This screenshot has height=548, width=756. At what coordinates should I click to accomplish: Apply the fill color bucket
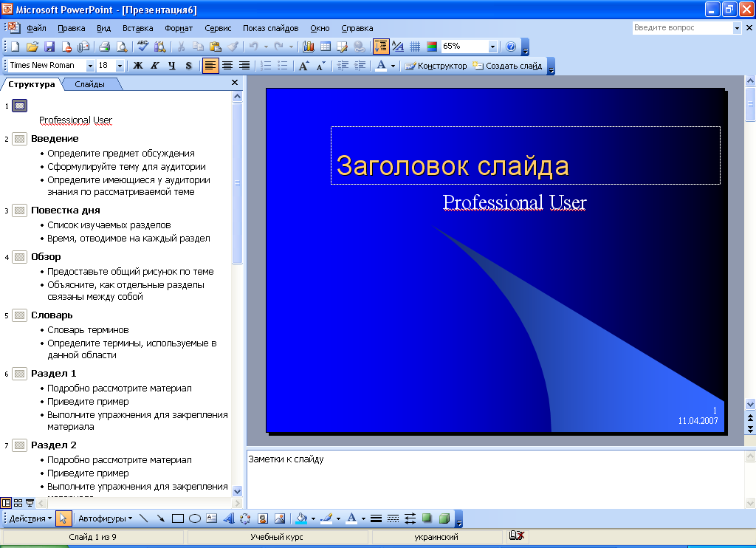(x=301, y=518)
